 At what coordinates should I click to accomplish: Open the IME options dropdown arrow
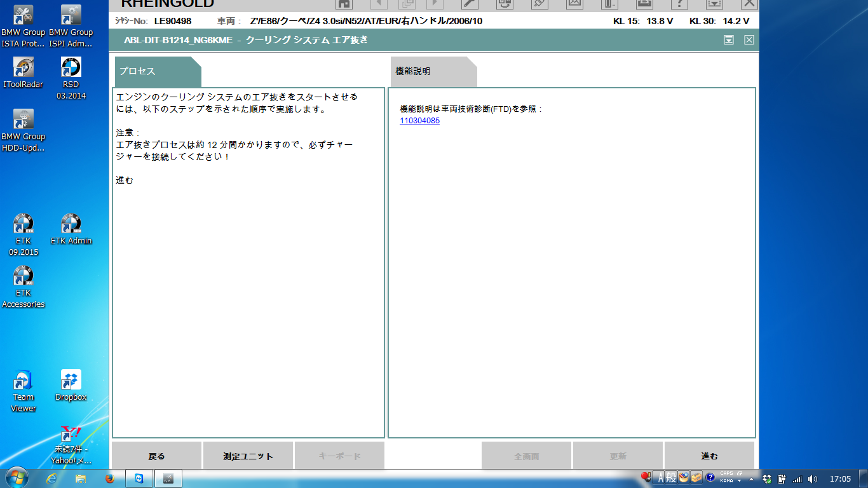(x=739, y=481)
